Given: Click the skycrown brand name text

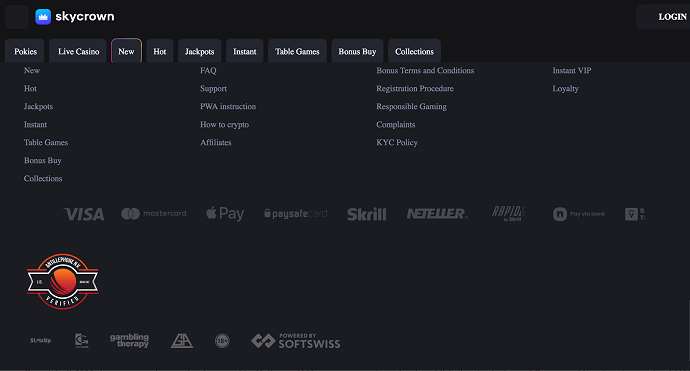Looking at the screenshot, I should [84, 17].
